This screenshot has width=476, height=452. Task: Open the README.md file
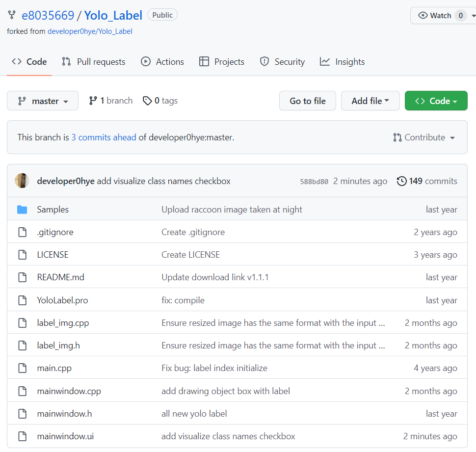point(61,277)
